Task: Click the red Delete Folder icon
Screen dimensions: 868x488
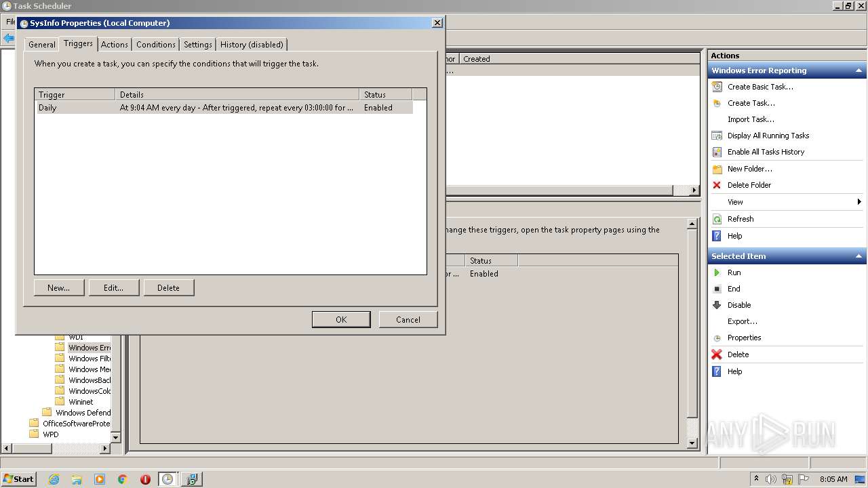Action: click(x=717, y=185)
